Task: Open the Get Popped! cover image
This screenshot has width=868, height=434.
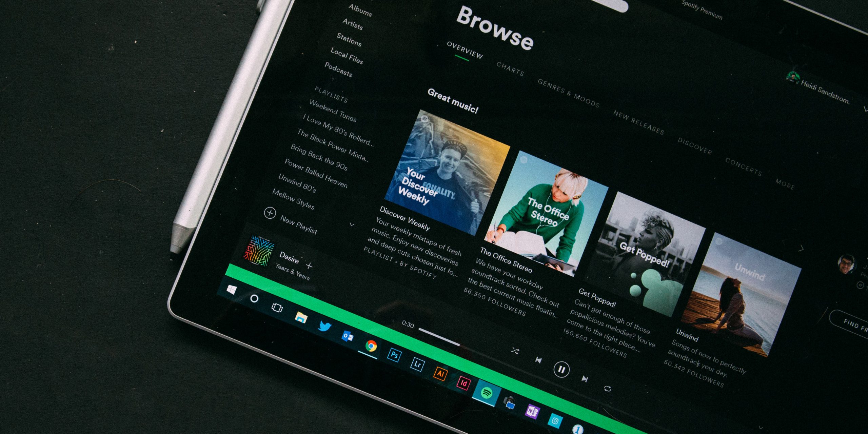Action: [645, 254]
